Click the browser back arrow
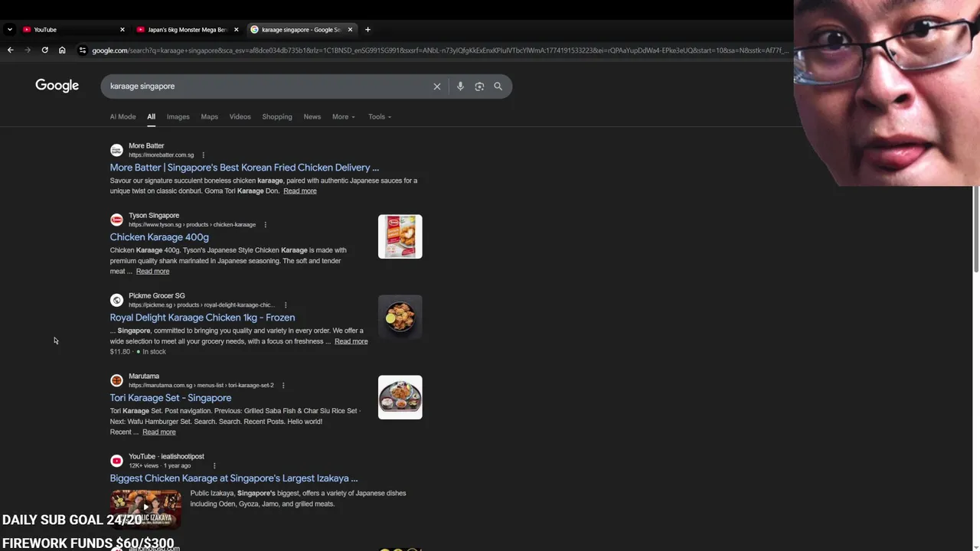The height and width of the screenshot is (551, 980). coord(10,51)
